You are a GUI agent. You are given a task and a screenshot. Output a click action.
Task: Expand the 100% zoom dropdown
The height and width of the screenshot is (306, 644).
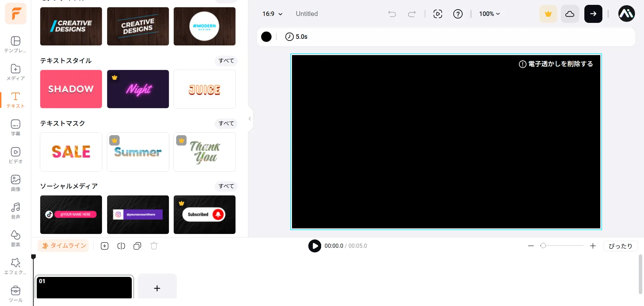489,14
